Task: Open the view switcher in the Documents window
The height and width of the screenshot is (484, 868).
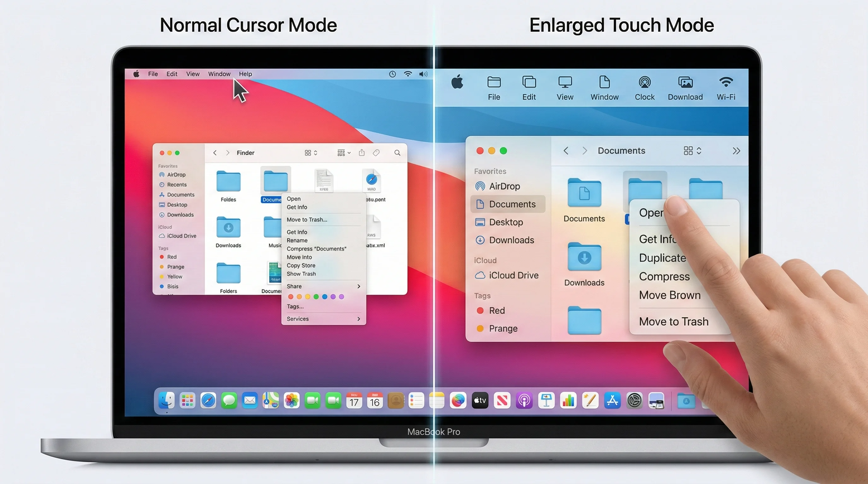Action: click(692, 151)
